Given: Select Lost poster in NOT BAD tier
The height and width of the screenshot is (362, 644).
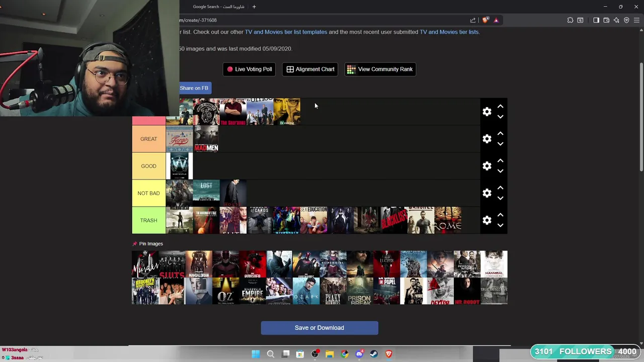Looking at the screenshot, I should (x=206, y=193).
